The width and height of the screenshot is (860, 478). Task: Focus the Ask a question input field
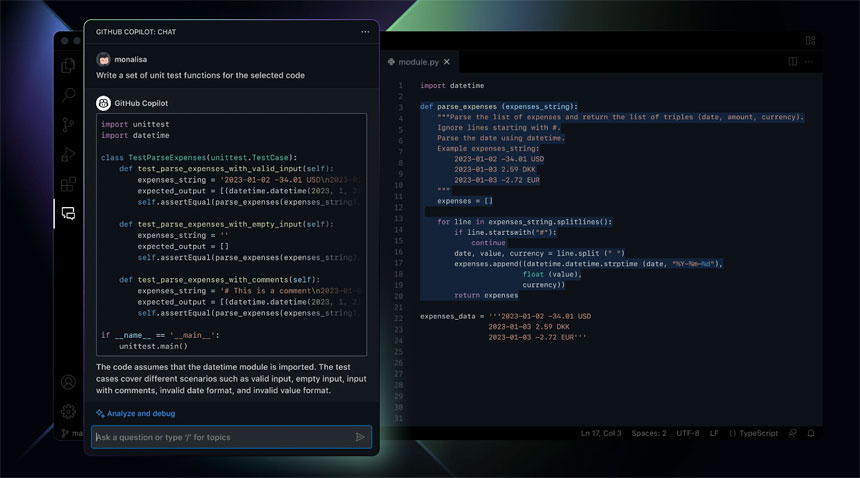(x=220, y=437)
